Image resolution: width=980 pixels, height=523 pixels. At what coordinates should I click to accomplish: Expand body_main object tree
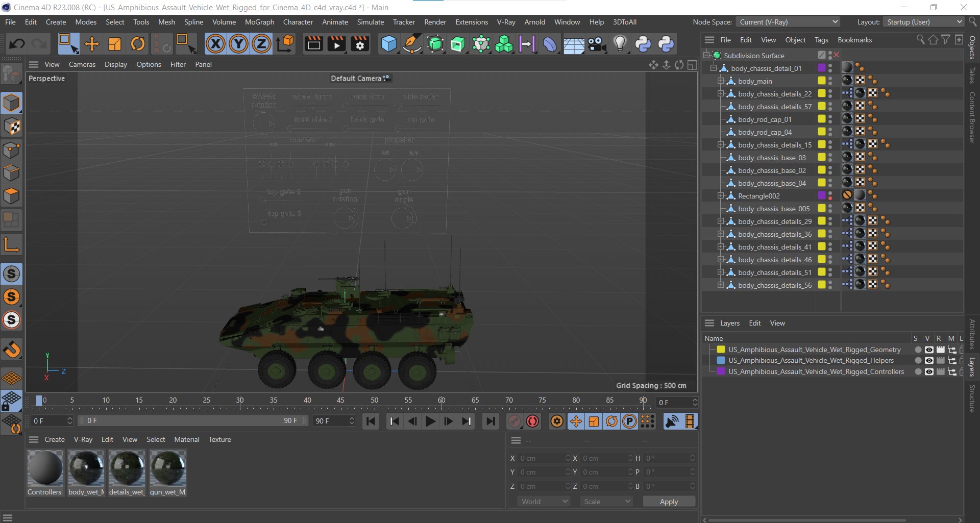tap(721, 81)
